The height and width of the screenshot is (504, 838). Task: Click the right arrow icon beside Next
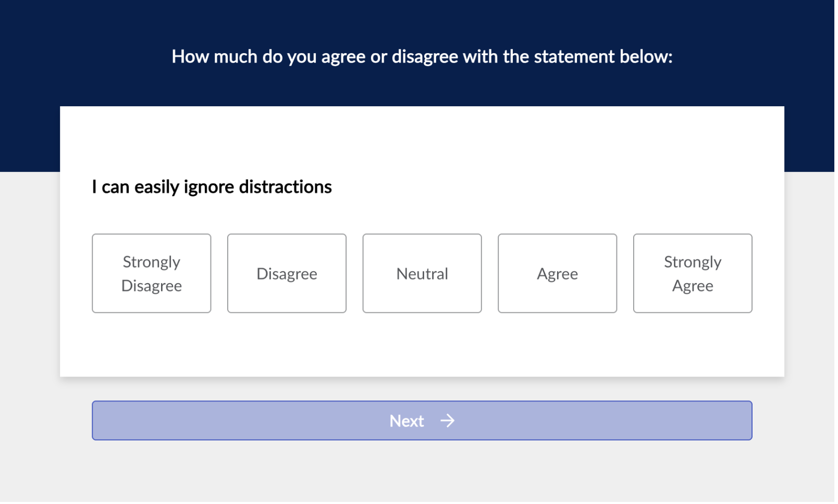coord(447,421)
